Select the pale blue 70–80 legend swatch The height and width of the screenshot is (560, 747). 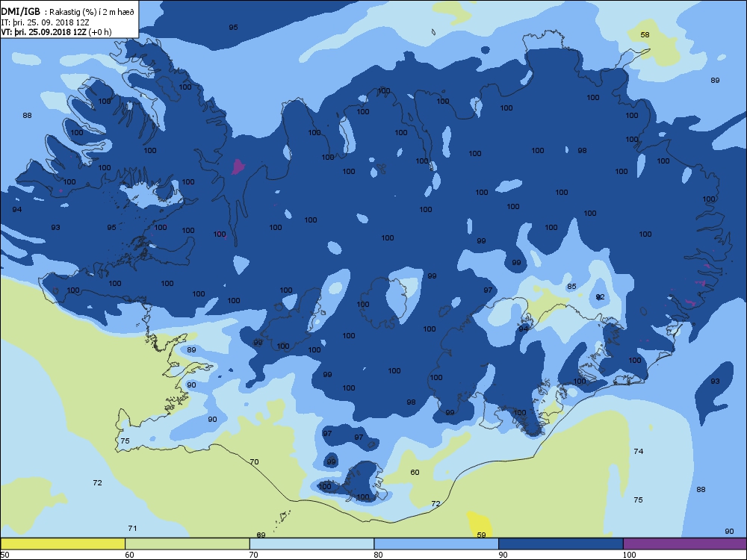[311, 544]
